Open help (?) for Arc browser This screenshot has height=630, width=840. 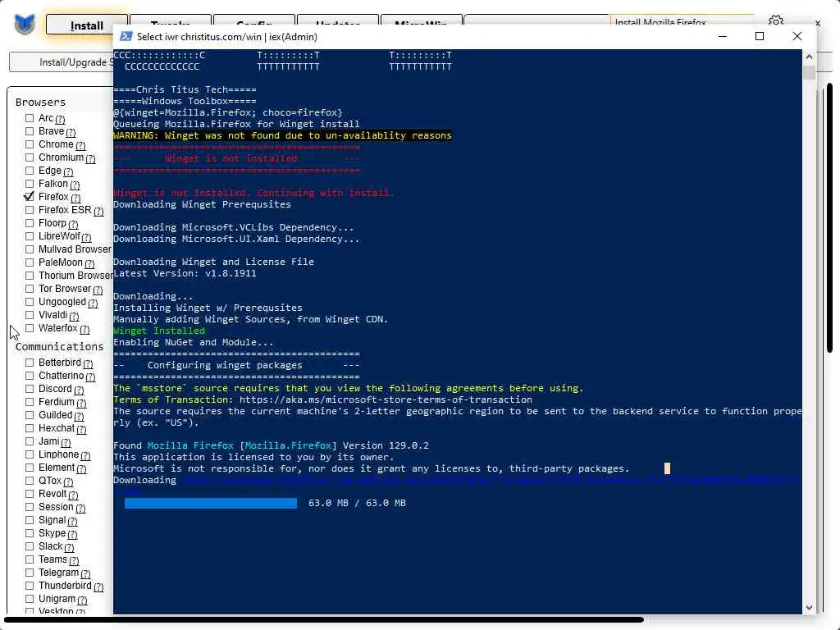pos(60,119)
